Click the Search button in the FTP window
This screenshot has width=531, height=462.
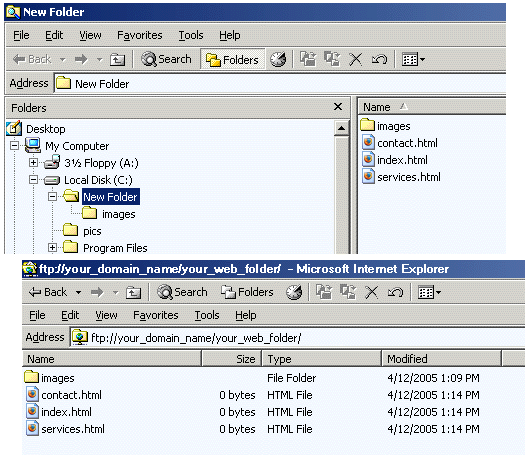(182, 292)
